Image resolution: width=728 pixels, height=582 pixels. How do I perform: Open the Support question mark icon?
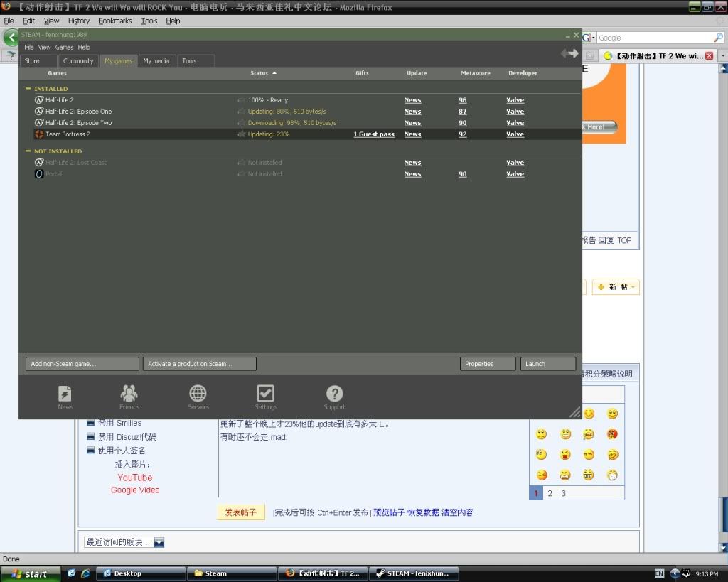click(334, 397)
